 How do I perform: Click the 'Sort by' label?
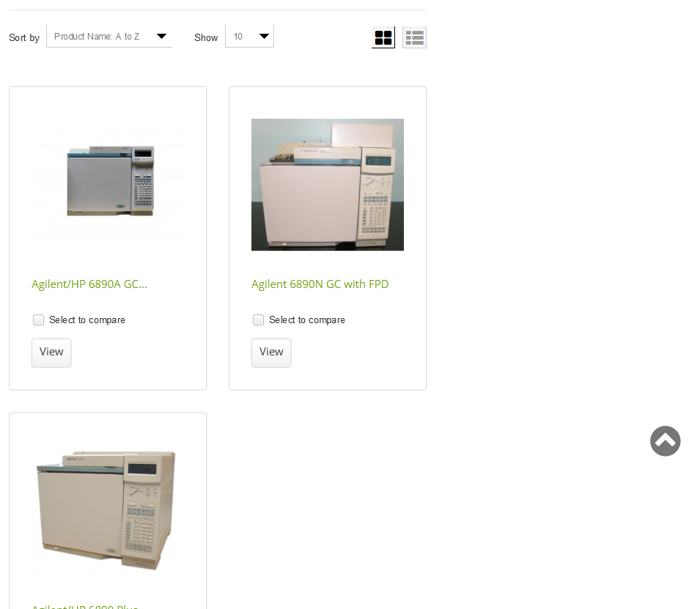[x=24, y=37]
